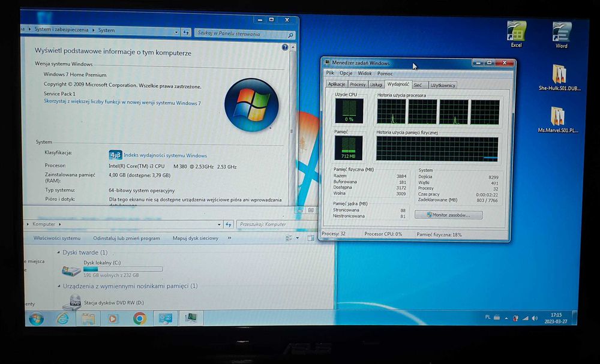Expand more toolbar commands chevron in Komputer
The width and height of the screenshot is (600, 364).
pyautogui.click(x=229, y=238)
